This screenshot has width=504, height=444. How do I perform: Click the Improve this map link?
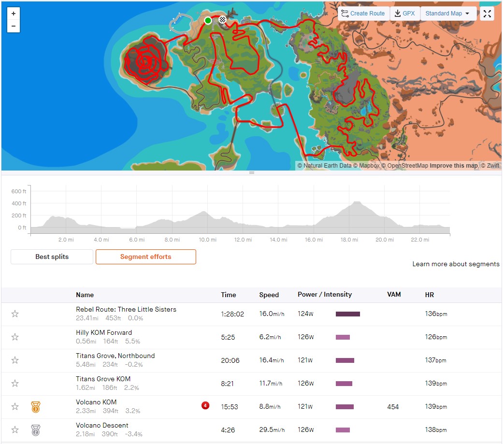coord(454,166)
